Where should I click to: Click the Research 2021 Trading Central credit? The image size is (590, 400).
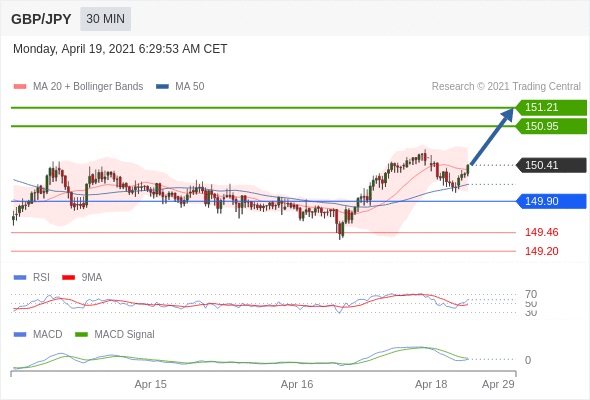tap(506, 87)
